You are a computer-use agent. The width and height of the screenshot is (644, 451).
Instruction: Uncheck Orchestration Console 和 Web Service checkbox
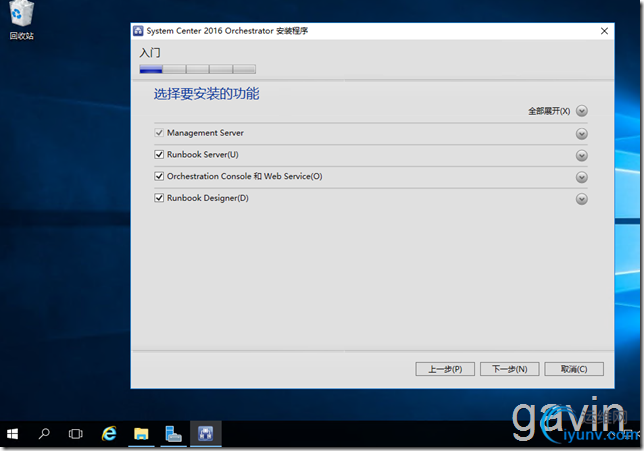tap(159, 176)
